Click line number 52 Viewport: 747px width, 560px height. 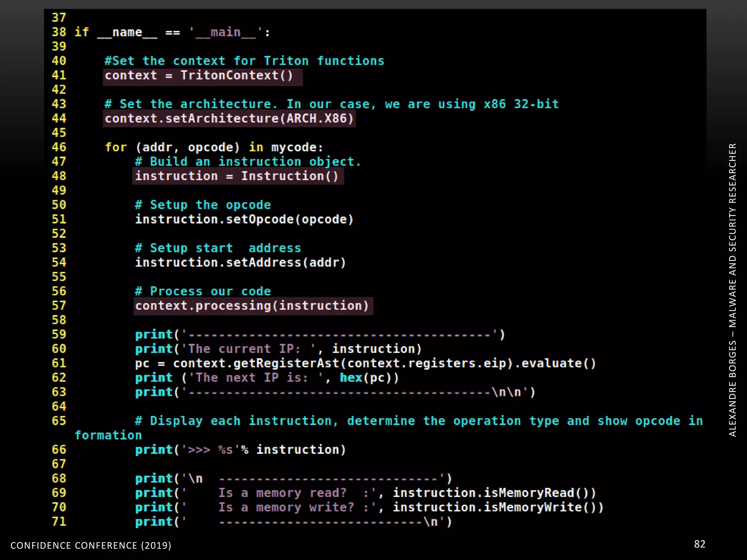coord(59,234)
